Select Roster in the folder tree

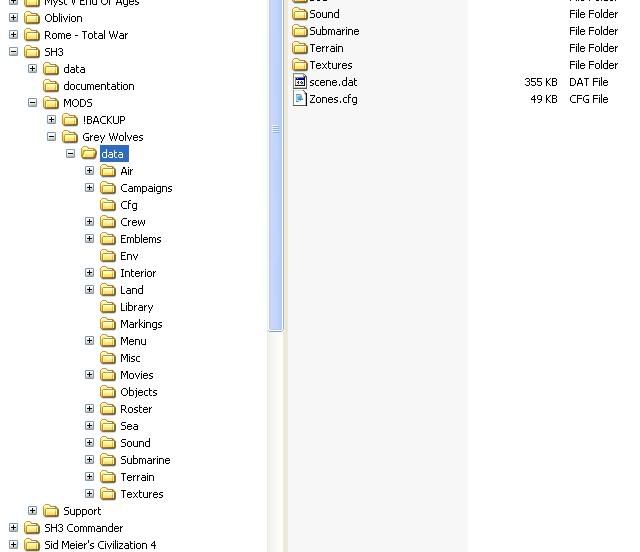click(x=136, y=409)
